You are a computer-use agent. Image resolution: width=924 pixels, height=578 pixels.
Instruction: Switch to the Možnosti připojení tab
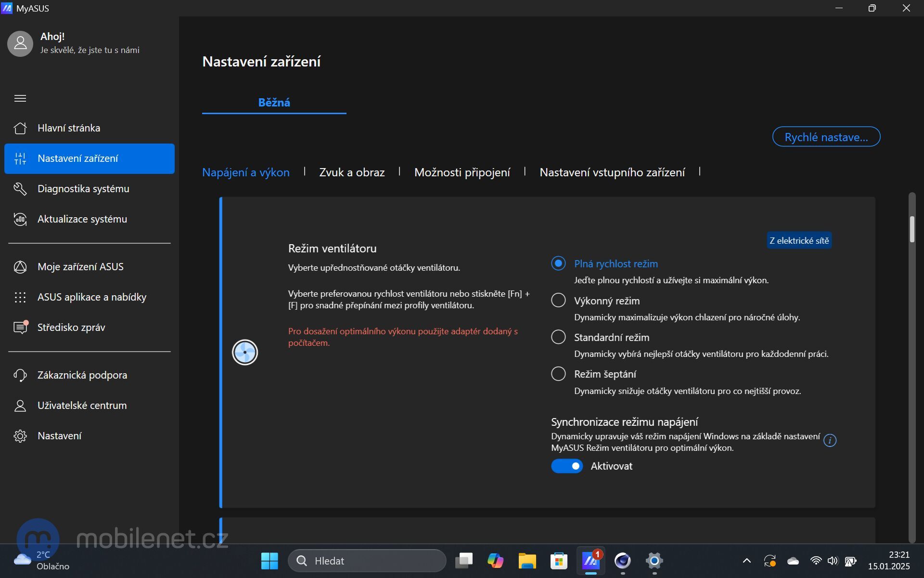click(462, 172)
